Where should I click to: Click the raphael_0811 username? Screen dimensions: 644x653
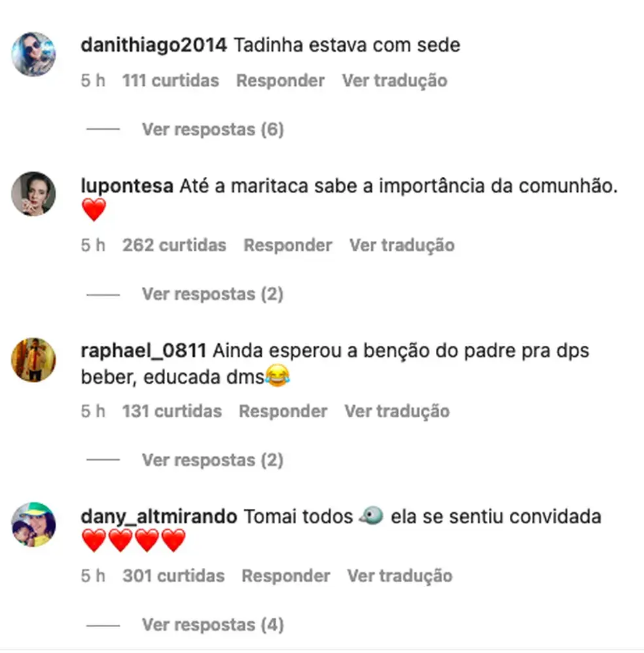(143, 351)
